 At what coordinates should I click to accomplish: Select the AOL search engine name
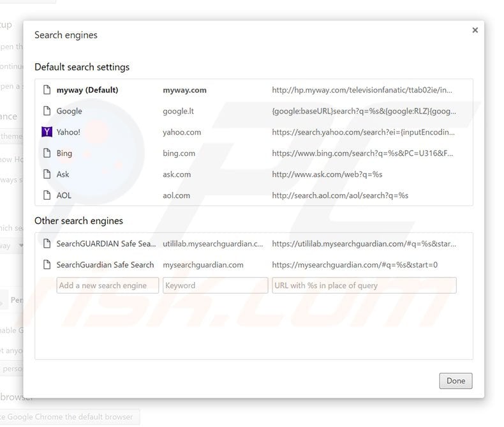click(x=64, y=195)
